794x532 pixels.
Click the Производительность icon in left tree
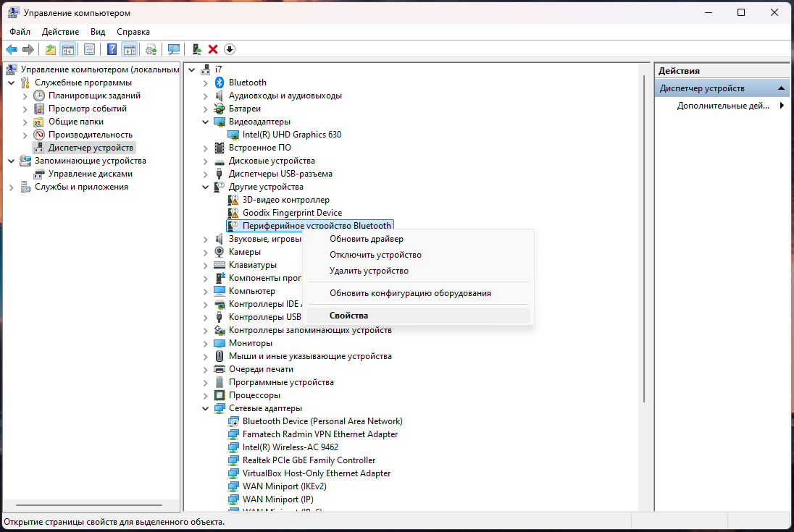coord(39,135)
